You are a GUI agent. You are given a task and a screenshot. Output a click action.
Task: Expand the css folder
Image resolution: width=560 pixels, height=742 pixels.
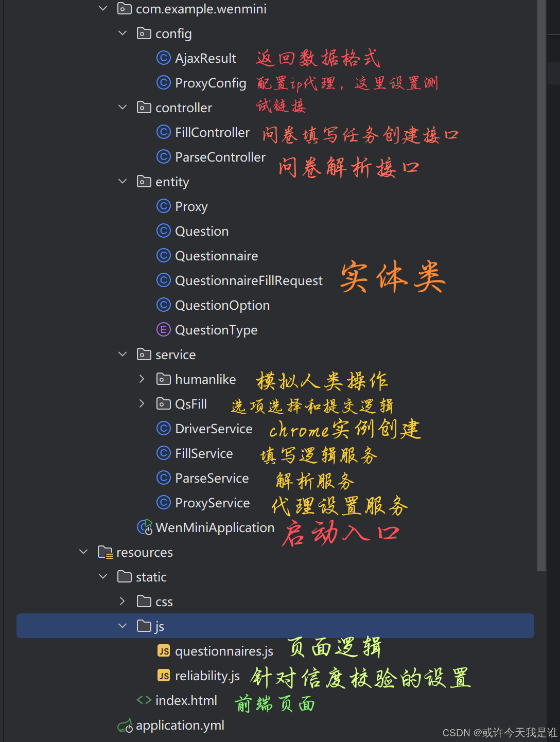coord(122,602)
